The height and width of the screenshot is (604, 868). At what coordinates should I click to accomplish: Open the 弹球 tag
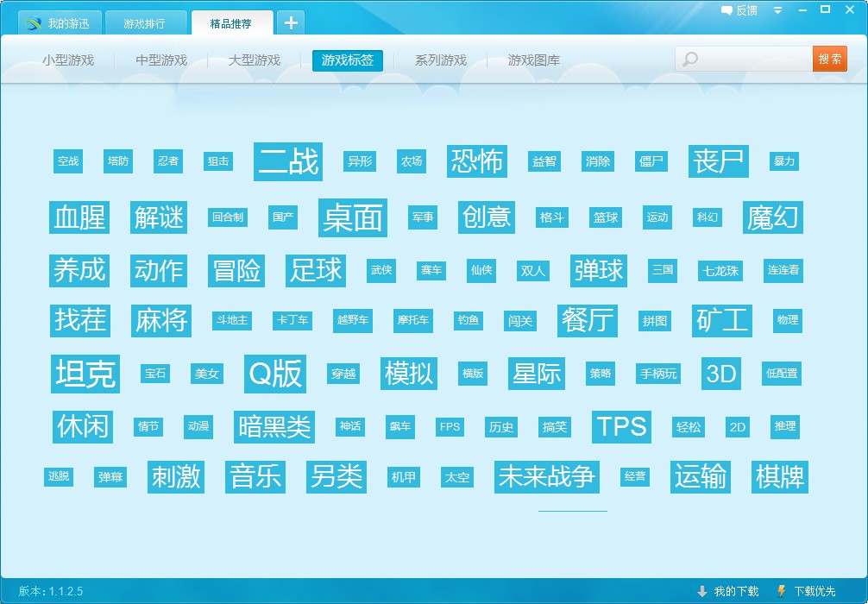coord(599,270)
